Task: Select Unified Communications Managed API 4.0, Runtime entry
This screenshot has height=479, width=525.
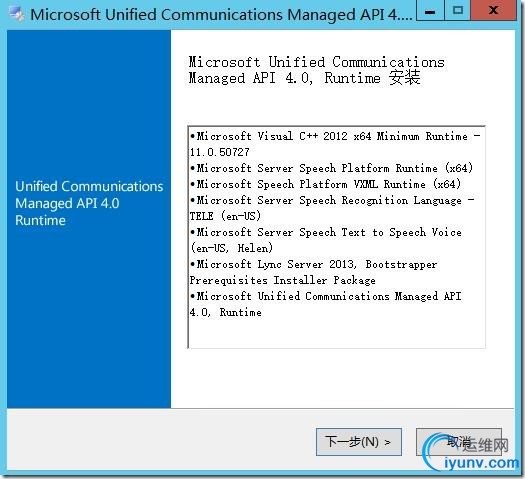Action: (326, 304)
